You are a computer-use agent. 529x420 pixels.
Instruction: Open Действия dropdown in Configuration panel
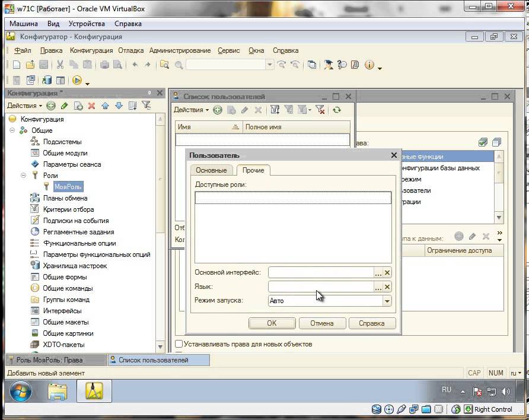(x=24, y=106)
